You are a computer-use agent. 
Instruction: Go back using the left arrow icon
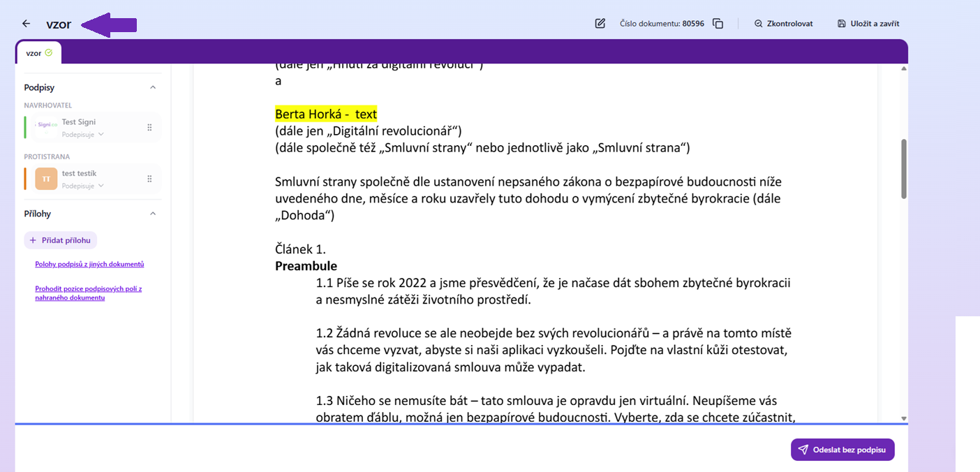[26, 24]
